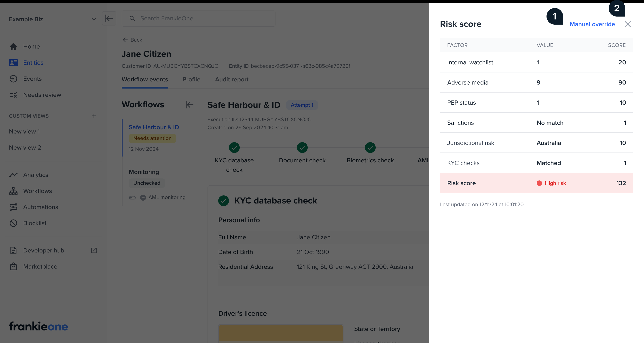Collapse sidebar with the arrow icon

tap(109, 18)
